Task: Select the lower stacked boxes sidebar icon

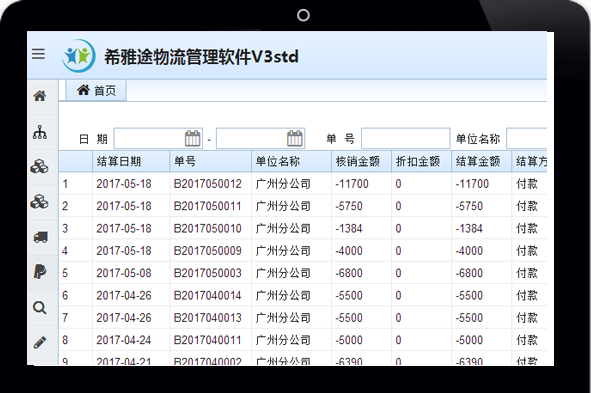Action: (40, 202)
